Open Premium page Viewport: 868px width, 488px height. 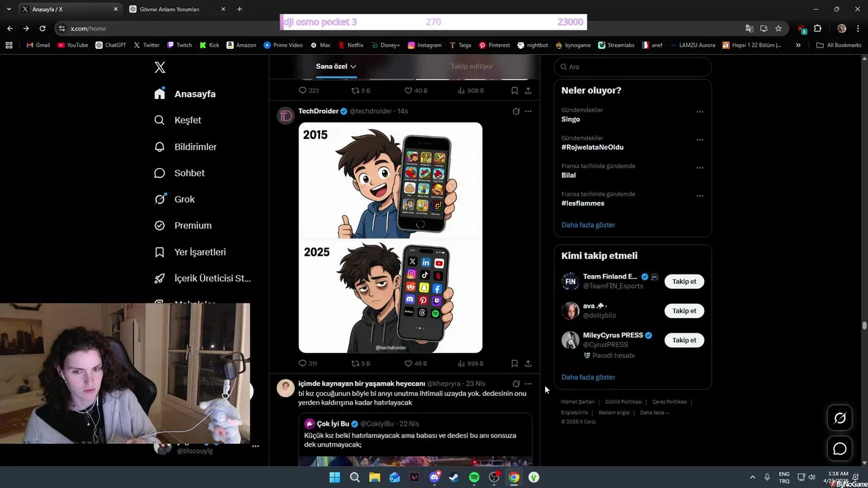182,225
